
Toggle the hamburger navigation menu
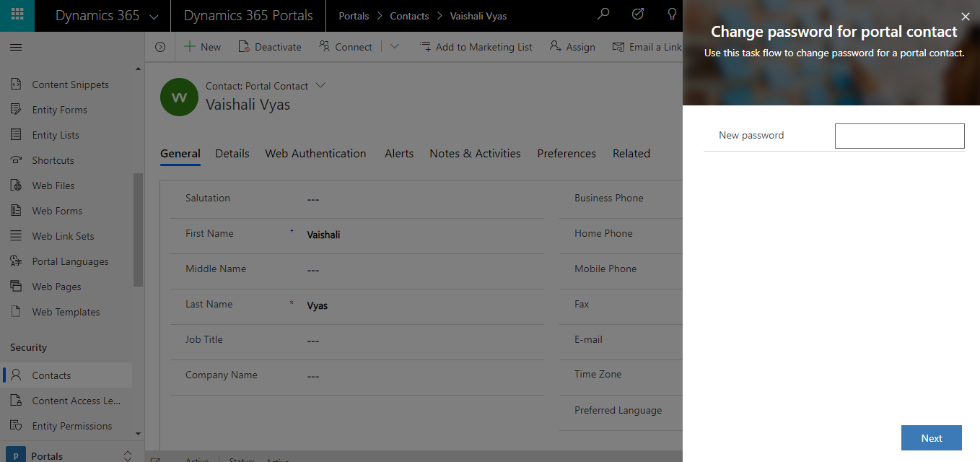16,47
